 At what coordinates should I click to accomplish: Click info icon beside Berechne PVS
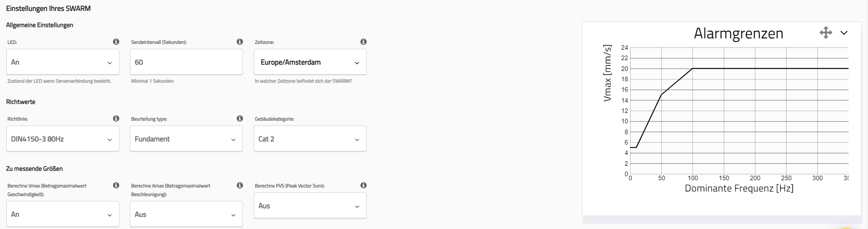coord(363,185)
